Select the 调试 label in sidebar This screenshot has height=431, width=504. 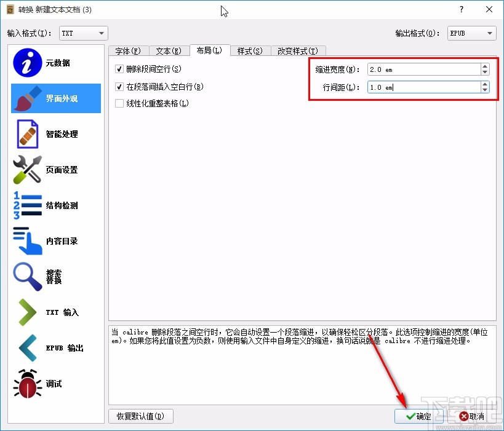54,384
